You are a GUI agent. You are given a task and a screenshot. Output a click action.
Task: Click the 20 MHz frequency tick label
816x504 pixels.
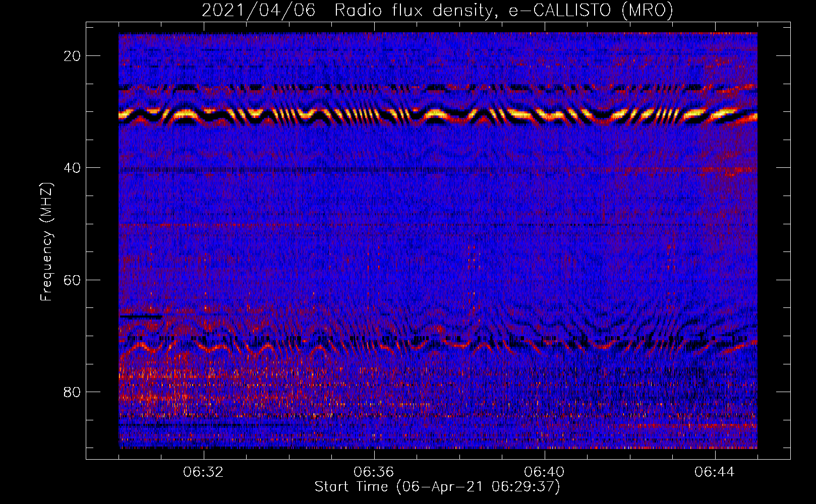point(73,56)
